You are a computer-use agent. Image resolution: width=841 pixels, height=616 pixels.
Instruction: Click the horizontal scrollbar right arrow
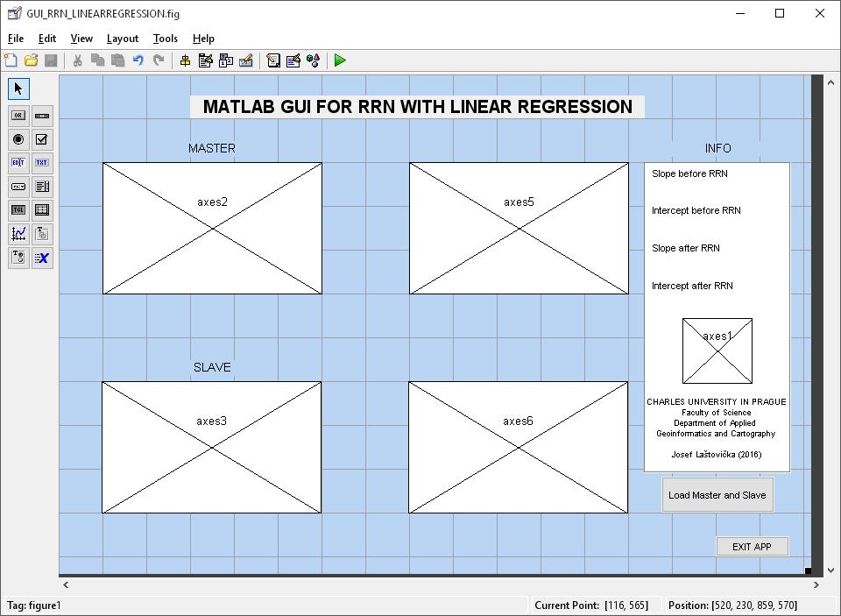pyautogui.click(x=816, y=584)
